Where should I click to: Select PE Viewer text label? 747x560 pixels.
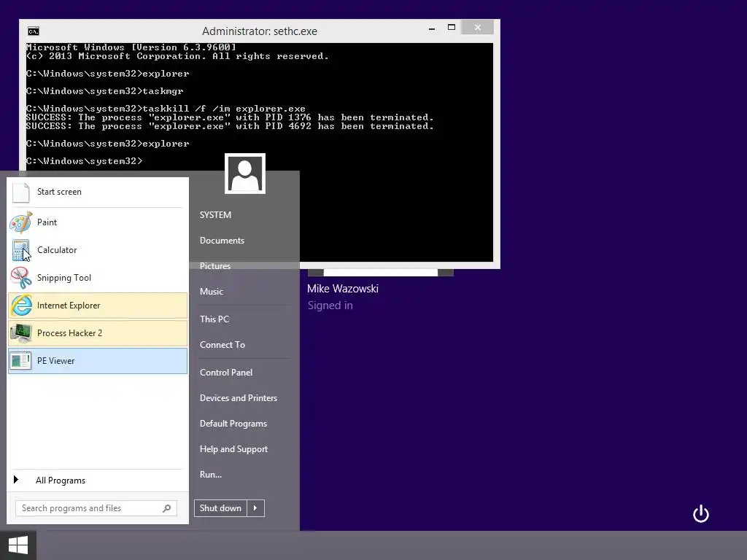[55, 360]
